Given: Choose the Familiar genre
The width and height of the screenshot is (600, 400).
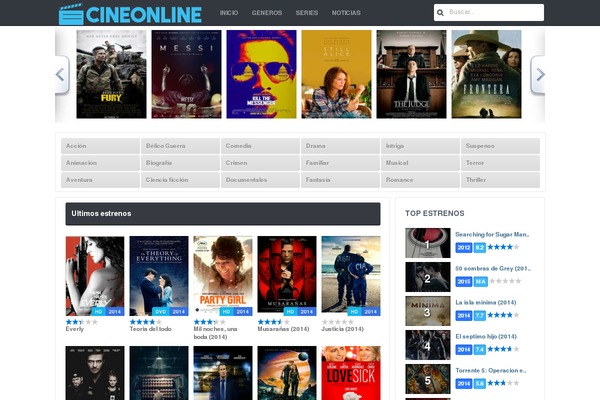Looking at the screenshot, I should click(340, 163).
